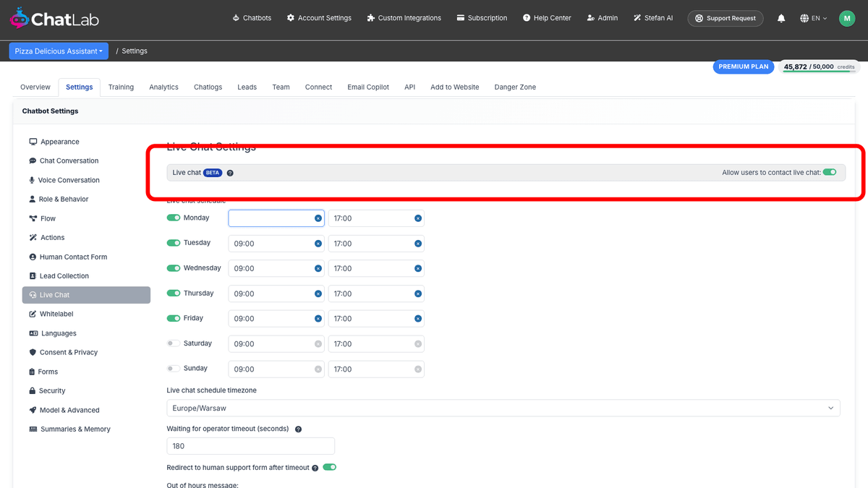Open Model & Advanced settings

click(64, 410)
